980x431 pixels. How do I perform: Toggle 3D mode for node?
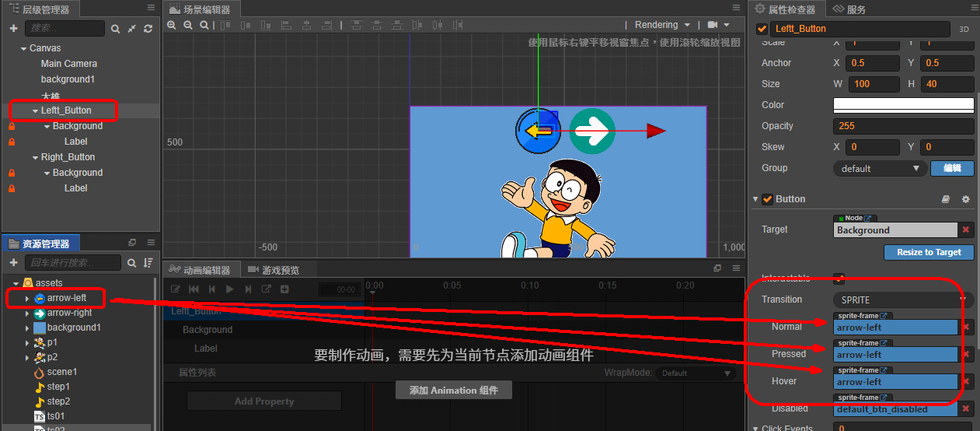click(964, 29)
